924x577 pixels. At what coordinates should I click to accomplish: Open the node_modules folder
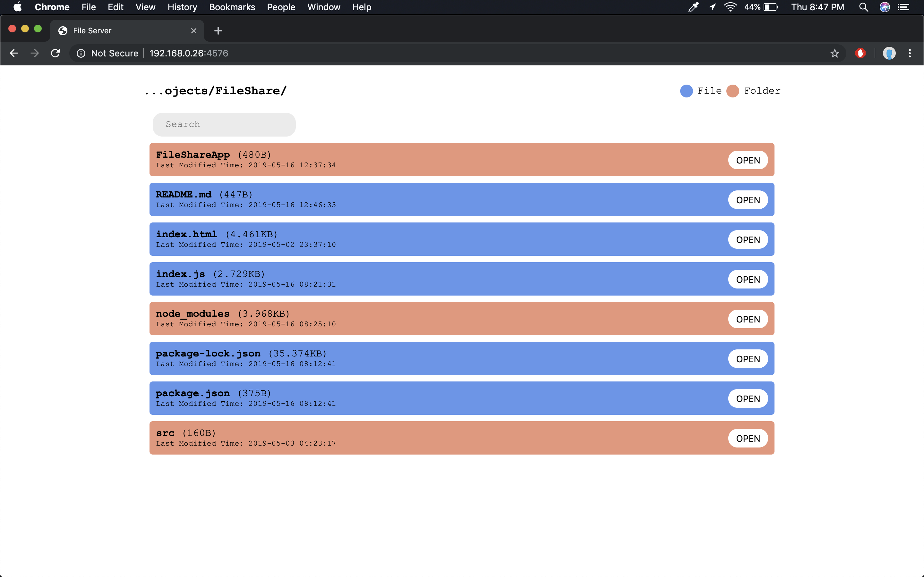pos(748,319)
